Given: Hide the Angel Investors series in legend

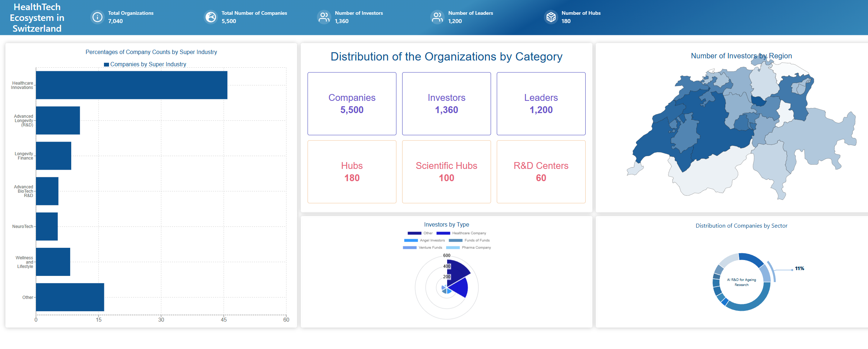Looking at the screenshot, I should click(425, 241).
